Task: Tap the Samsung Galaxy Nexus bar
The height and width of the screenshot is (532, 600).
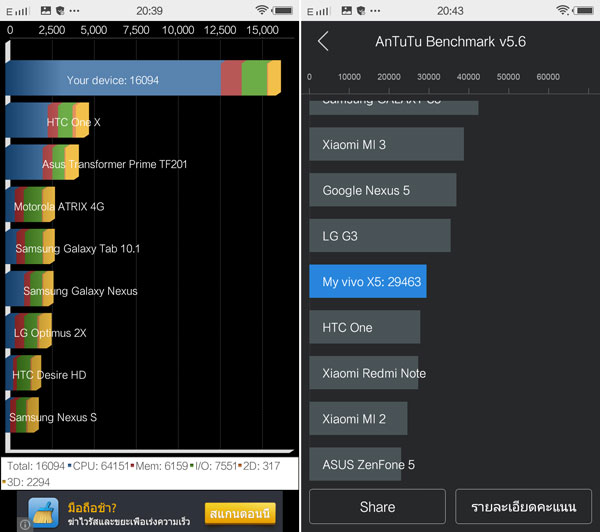Action: [29, 289]
